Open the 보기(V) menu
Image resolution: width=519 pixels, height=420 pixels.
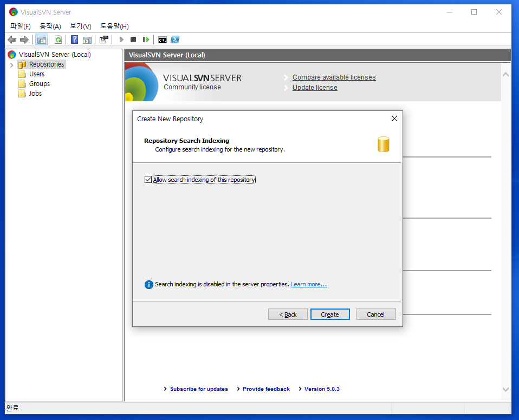coord(81,26)
